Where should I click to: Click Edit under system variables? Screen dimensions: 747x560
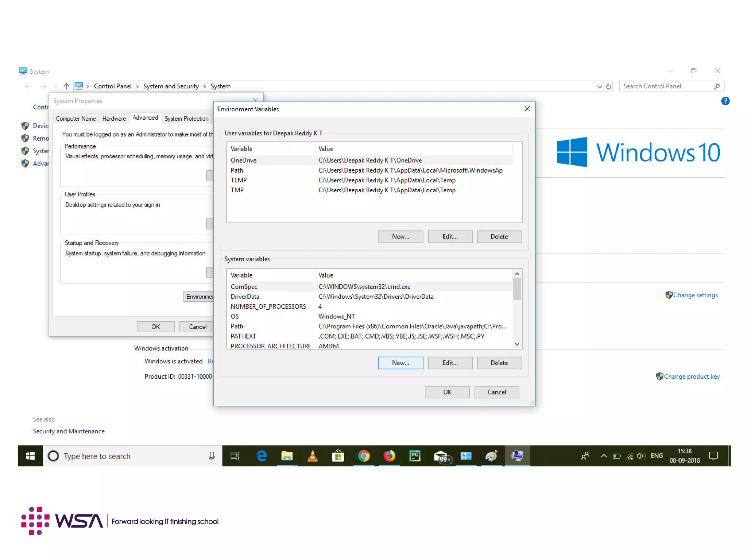click(450, 363)
